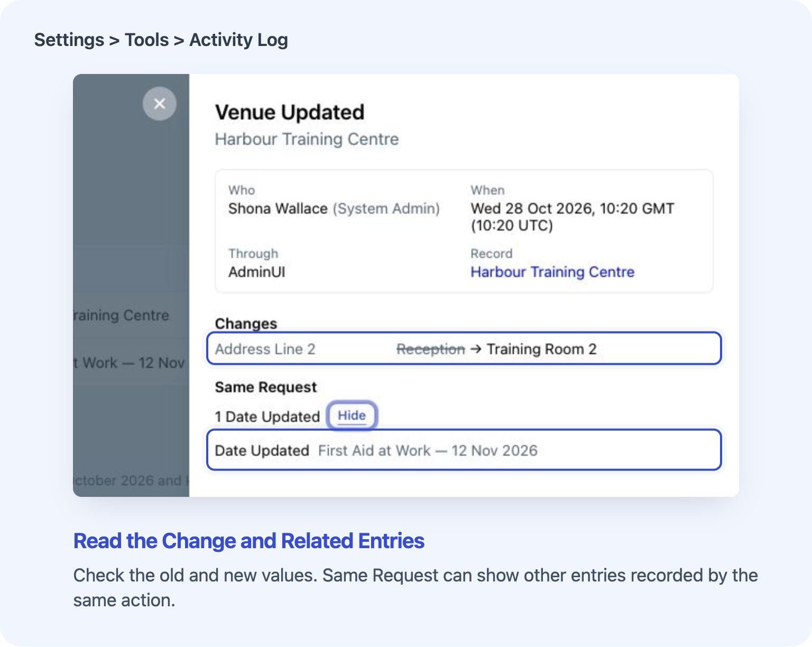
Task: Click the Venue Updated heading
Action: [x=290, y=112]
